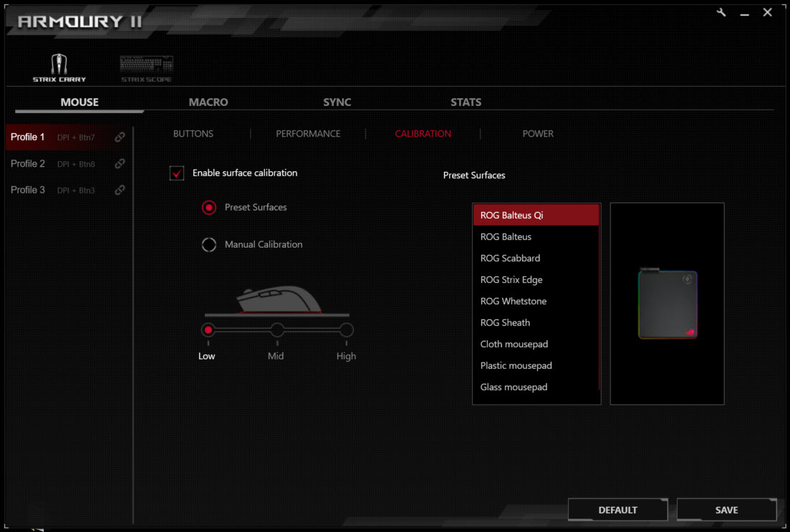This screenshot has height=532, width=790.
Task: Select the Strix Scope keyboard device icon
Action: click(147, 69)
